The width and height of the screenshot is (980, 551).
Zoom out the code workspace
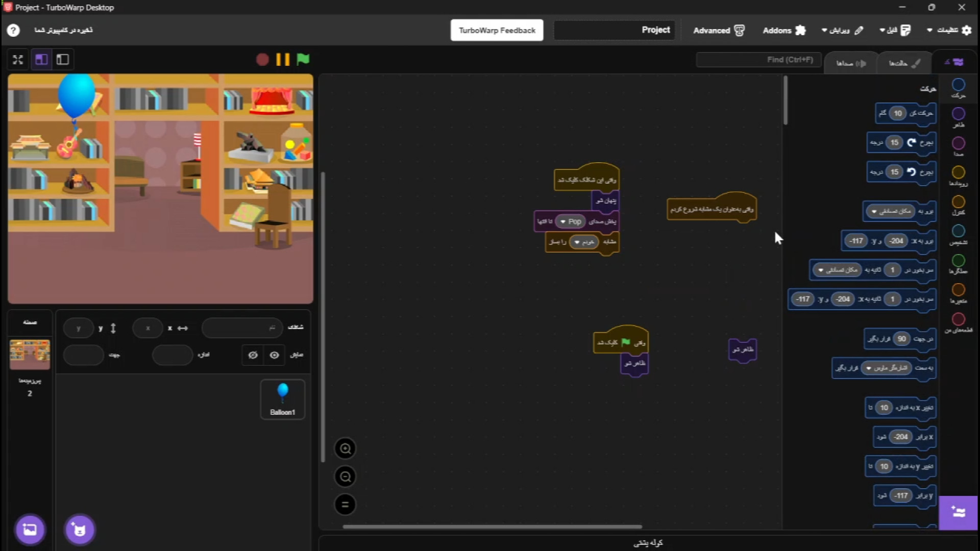(x=345, y=477)
